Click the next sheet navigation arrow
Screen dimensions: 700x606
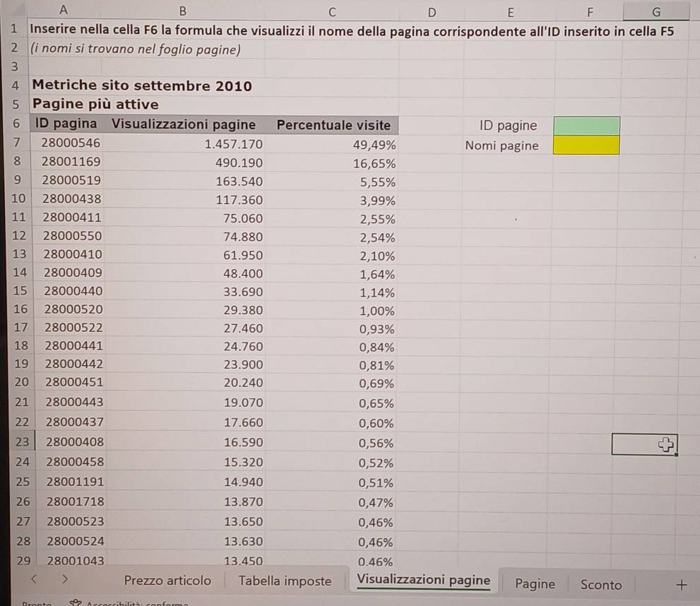click(64, 581)
